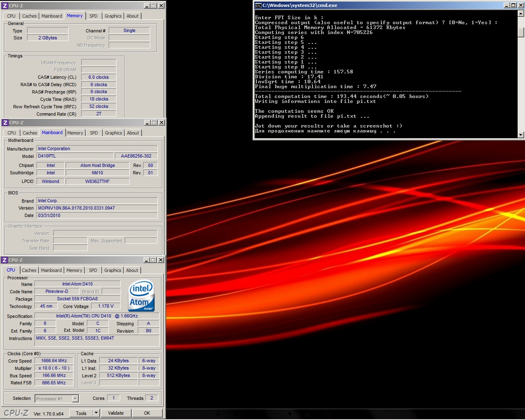Click the memory size value '2 GBytes'

pos(48,38)
